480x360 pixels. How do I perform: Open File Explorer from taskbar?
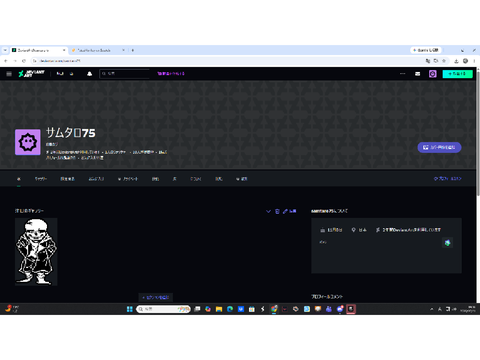pos(219,309)
